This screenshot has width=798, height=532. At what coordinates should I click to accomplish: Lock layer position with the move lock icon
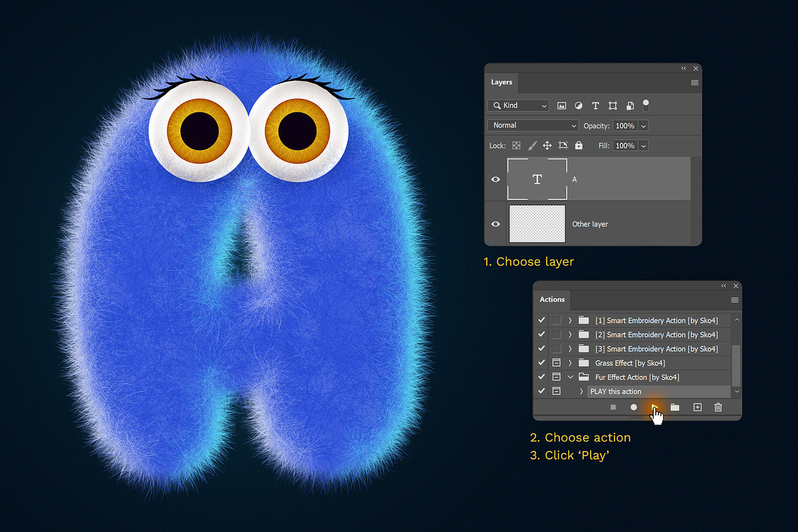pos(547,146)
